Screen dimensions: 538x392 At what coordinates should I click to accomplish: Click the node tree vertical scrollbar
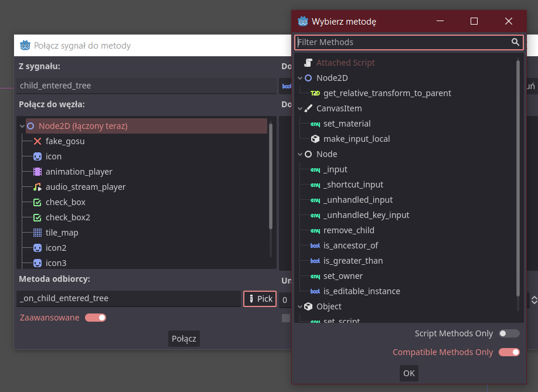pos(271,176)
